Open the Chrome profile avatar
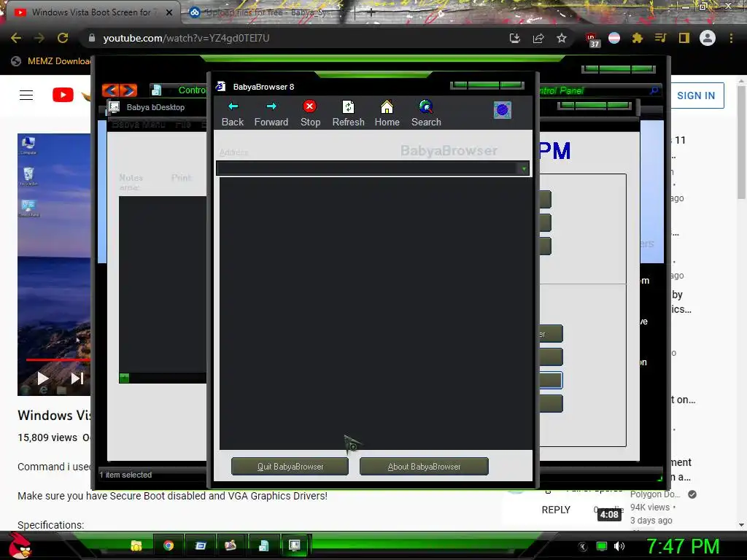The width and height of the screenshot is (747, 560). 708,38
